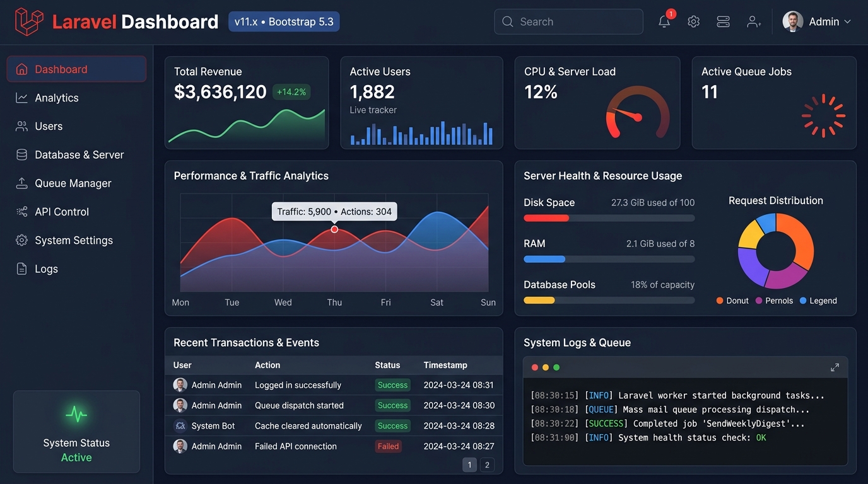Viewport: 868px width, 484px height.
Task: Click the add user icon in header
Action: coord(753,22)
